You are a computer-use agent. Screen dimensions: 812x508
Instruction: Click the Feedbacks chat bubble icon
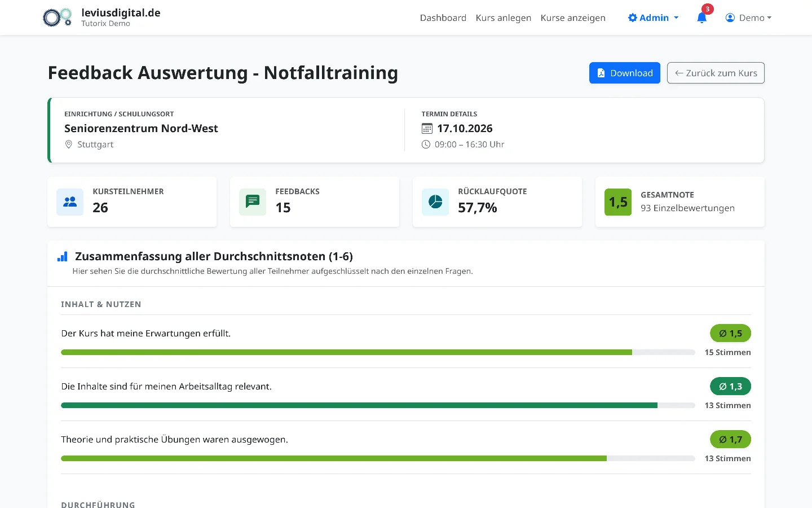click(253, 202)
